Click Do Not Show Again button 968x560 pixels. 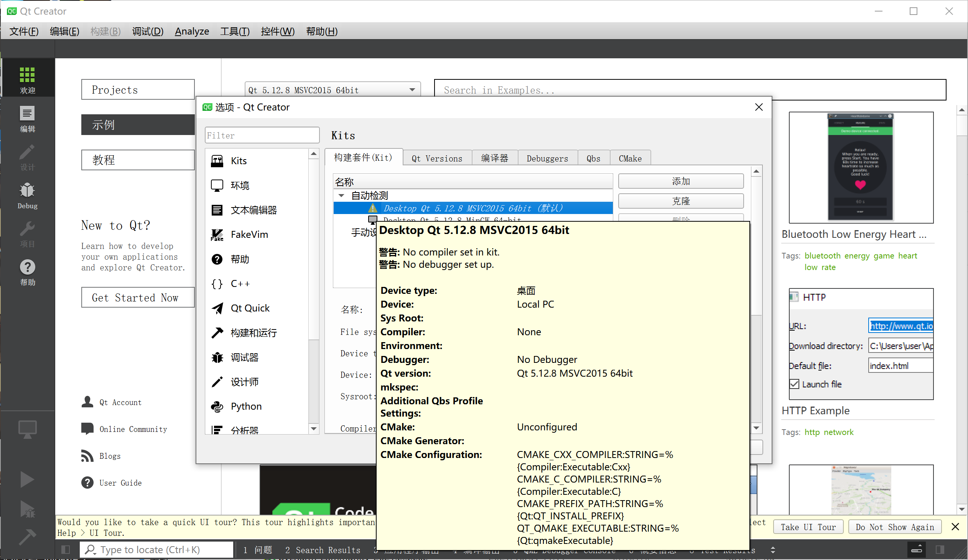[895, 527]
